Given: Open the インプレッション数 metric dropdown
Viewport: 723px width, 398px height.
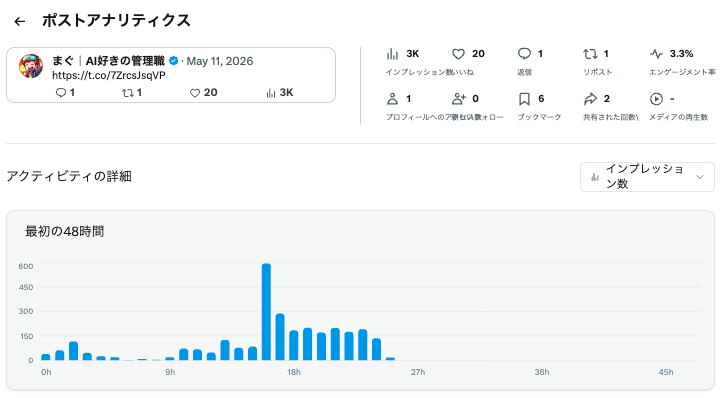Looking at the screenshot, I should [647, 177].
